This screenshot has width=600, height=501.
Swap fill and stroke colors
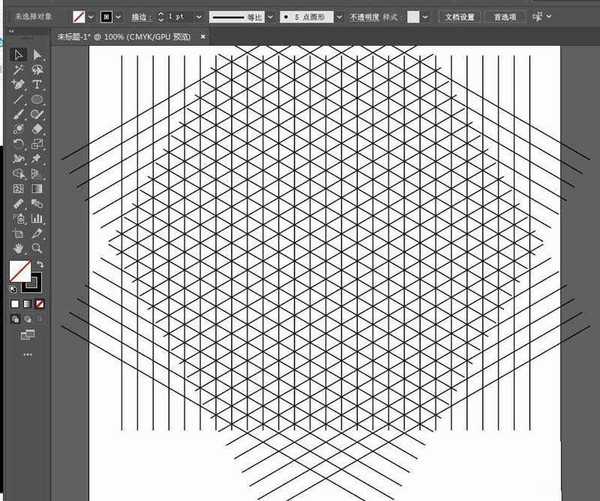[40, 264]
